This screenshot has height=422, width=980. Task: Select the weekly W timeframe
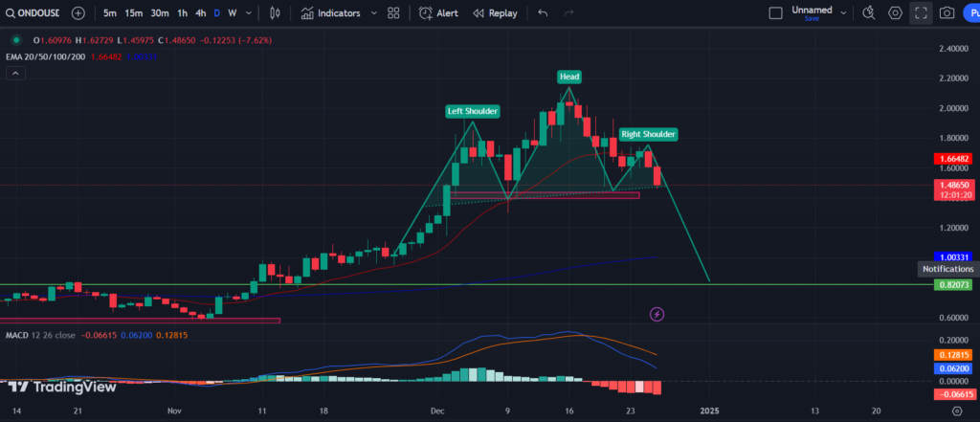point(233,13)
